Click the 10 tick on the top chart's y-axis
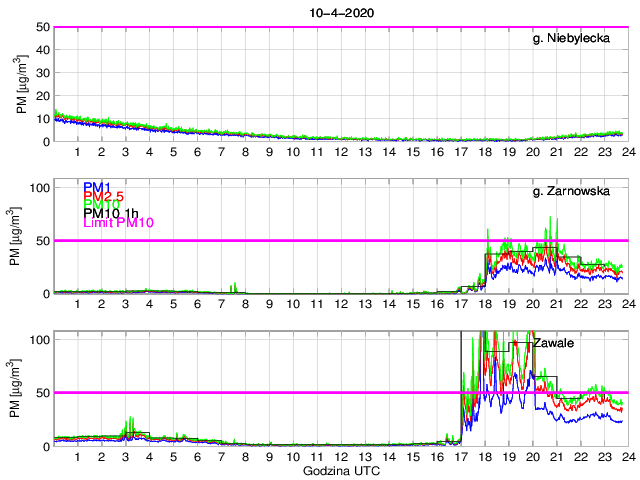Image resolution: width=640 pixels, height=480 pixels. coord(43,119)
